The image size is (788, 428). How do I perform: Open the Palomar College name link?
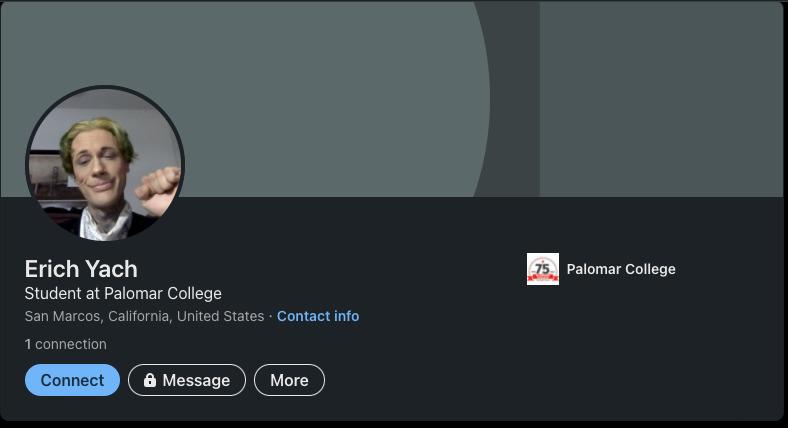tap(621, 269)
